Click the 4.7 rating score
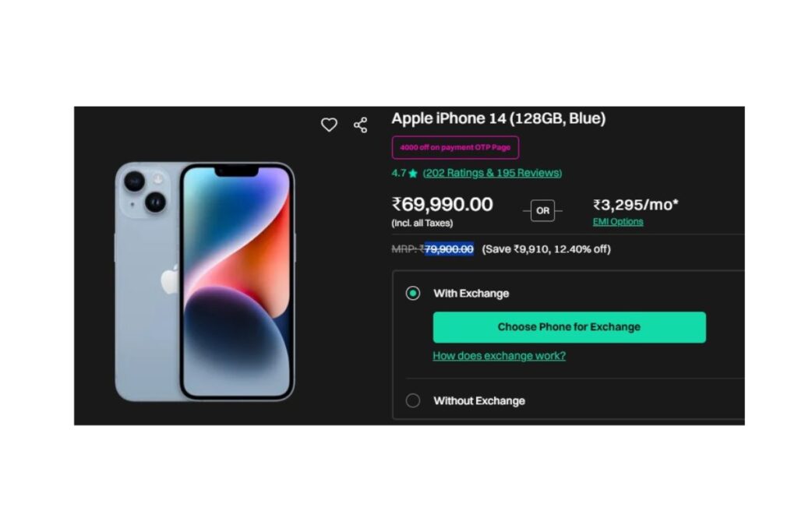This screenshot has width=798, height=532. point(398,174)
